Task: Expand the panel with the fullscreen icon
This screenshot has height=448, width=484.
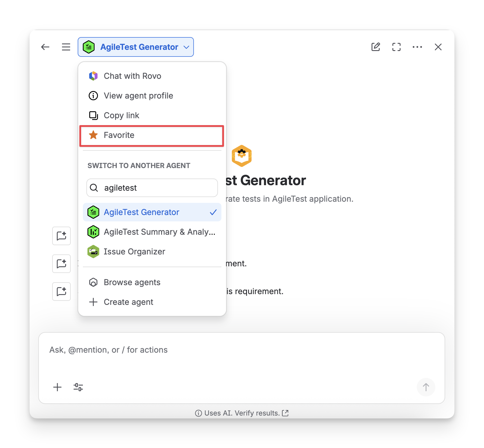Action: click(396, 47)
